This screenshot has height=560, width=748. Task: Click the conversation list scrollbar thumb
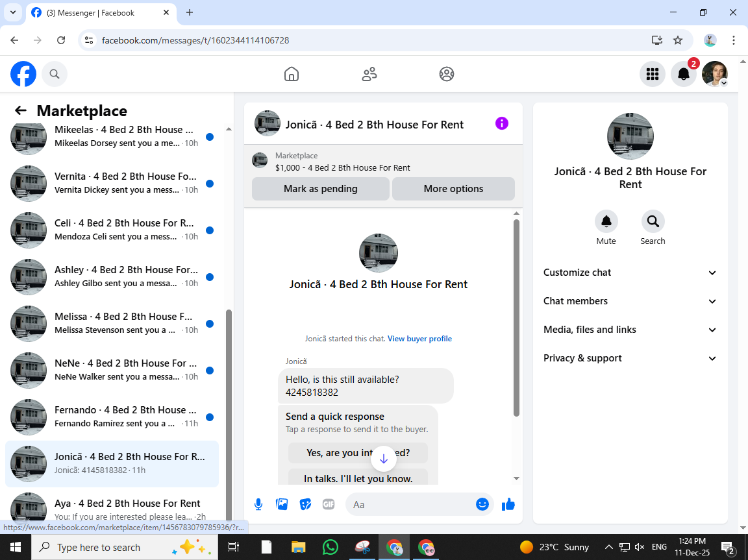click(229, 415)
